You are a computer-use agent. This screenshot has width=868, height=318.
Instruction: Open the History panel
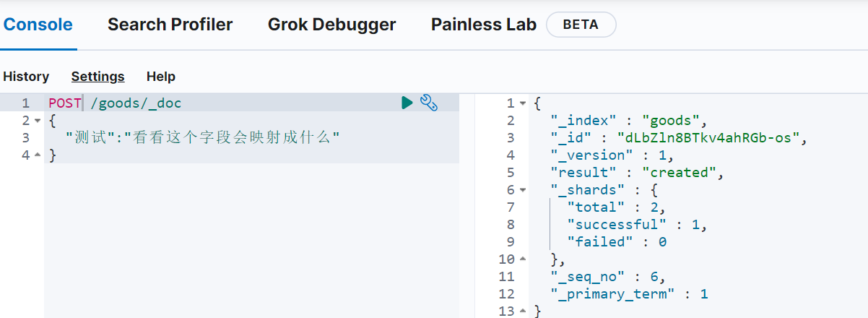click(26, 77)
